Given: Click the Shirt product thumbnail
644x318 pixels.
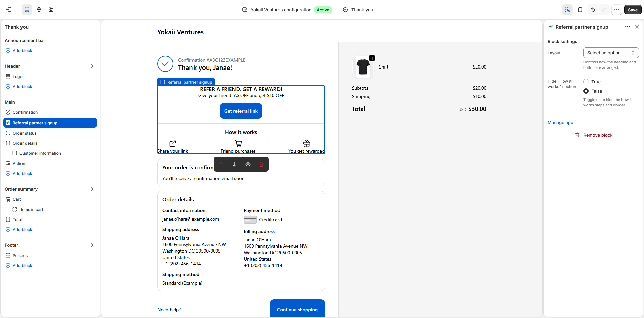Looking at the screenshot, I should pyautogui.click(x=363, y=67).
